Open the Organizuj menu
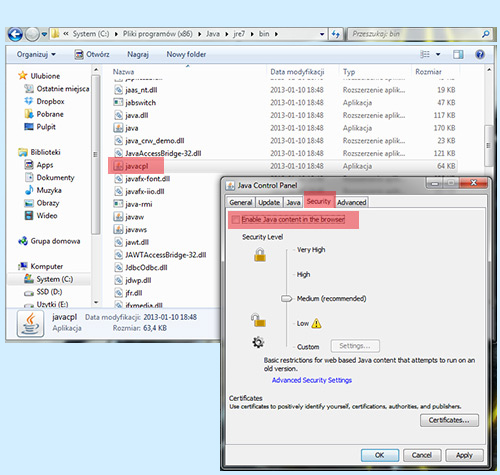The width and height of the screenshot is (500, 475). pyautogui.click(x=36, y=54)
